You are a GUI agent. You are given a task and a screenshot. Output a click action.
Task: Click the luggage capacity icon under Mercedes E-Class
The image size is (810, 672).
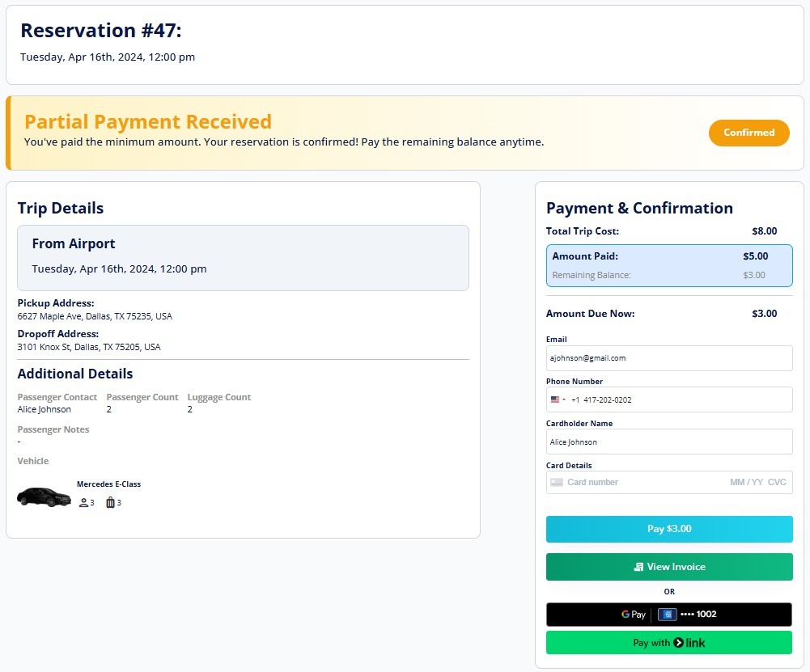click(110, 502)
